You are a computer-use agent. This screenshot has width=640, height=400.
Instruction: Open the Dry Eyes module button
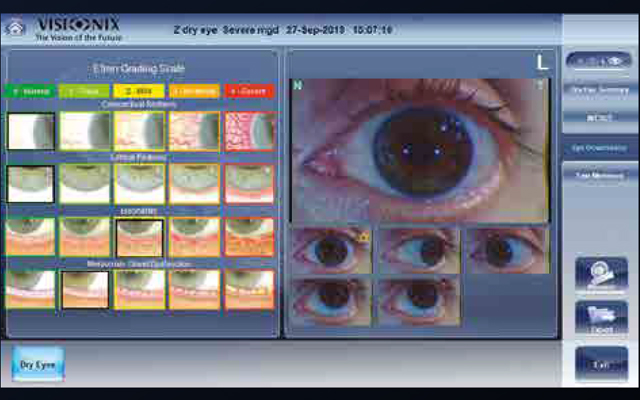coord(37,364)
